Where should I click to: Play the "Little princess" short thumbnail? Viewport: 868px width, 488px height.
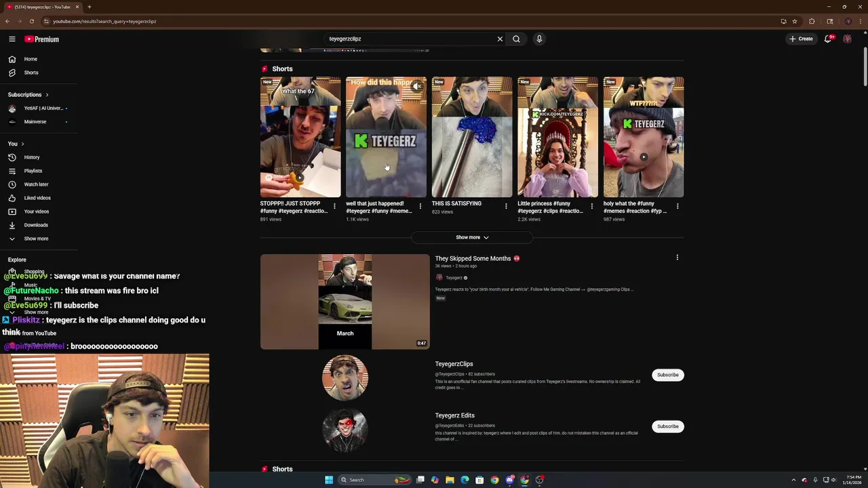(557, 137)
